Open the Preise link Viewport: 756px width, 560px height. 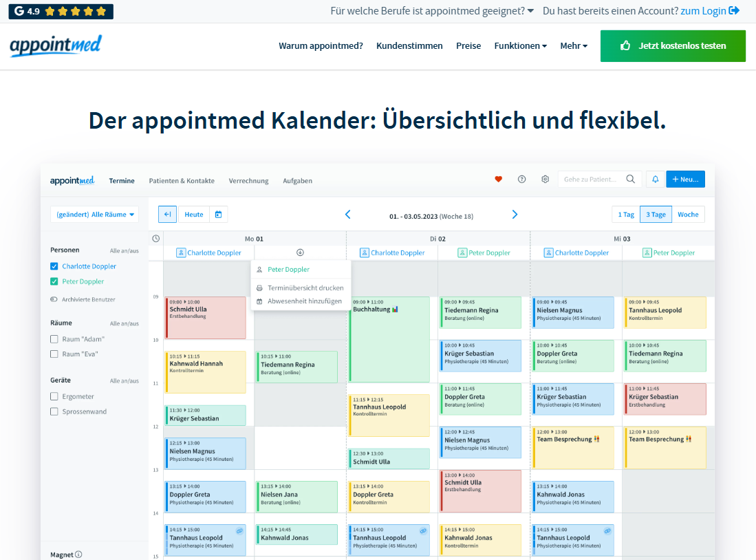coord(468,46)
